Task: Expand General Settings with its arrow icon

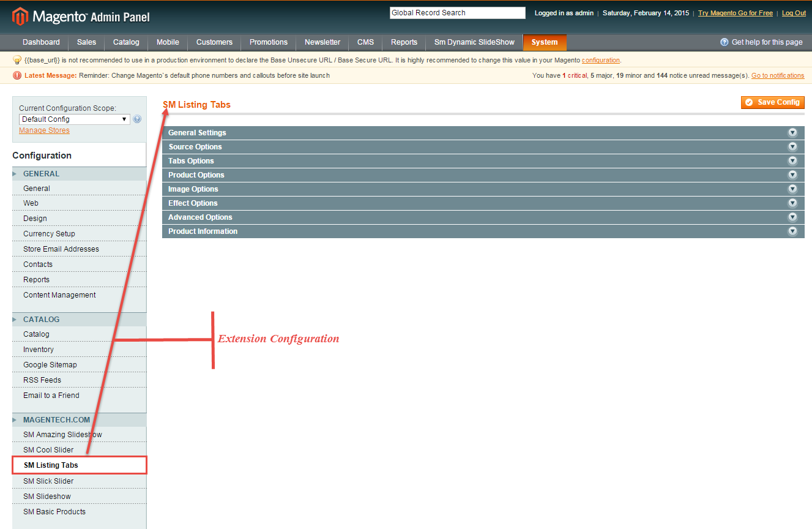Action: coord(792,133)
